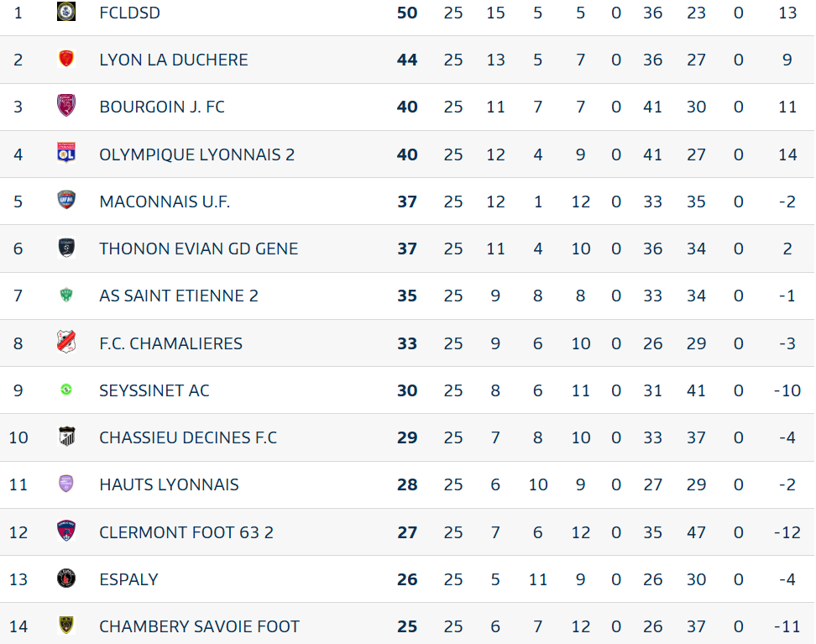Click the AS Saint Etienne 2 green crest

click(66, 296)
